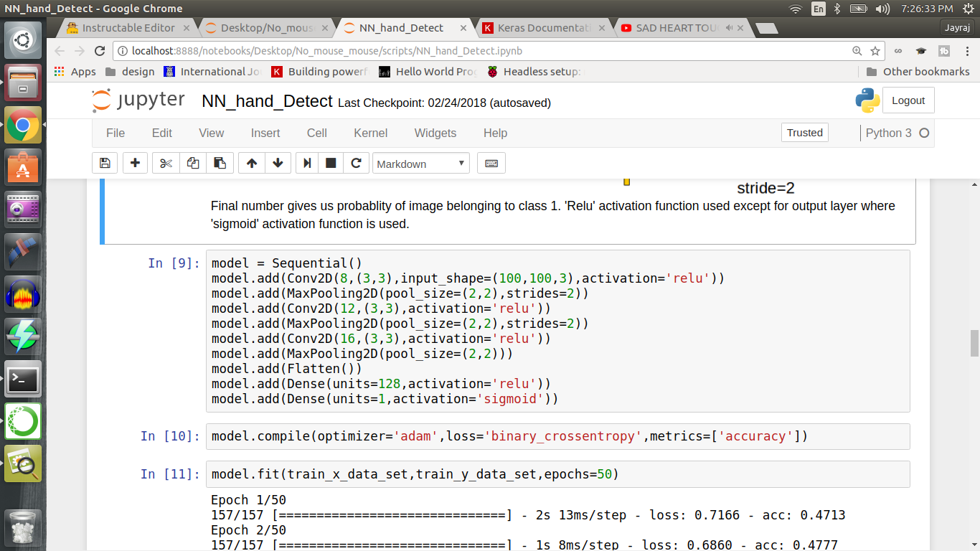Open the File menu in Jupyter
The width and height of the screenshot is (980, 551).
116,133
